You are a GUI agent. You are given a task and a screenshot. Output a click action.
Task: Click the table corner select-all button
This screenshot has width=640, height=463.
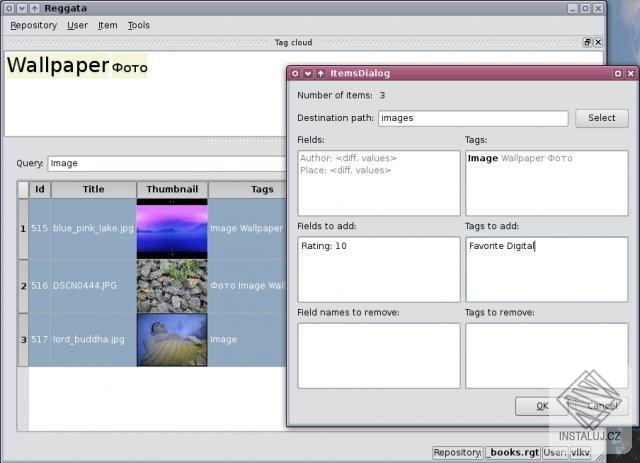tap(23, 189)
